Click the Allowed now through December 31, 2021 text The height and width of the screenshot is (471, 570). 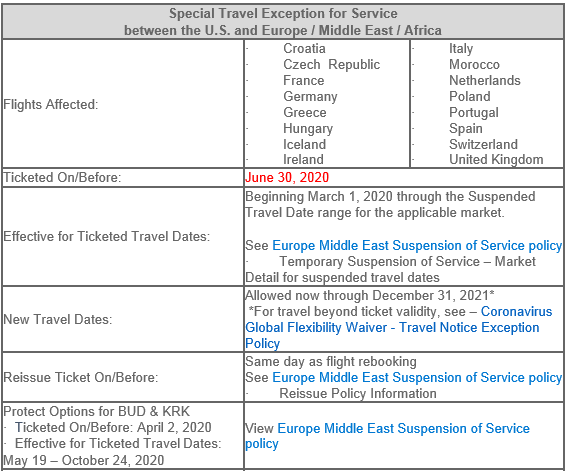[370, 295]
